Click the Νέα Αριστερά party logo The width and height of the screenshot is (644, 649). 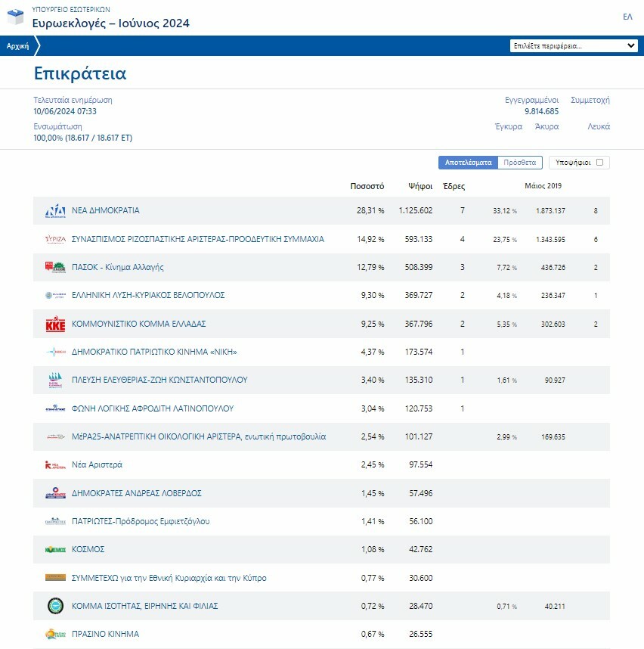(55, 464)
